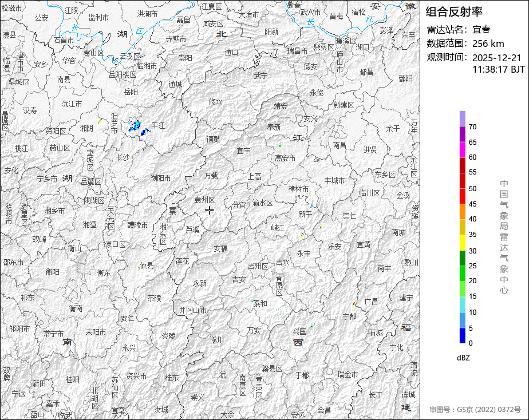Click the radar station name value 宜春

tap(481, 29)
